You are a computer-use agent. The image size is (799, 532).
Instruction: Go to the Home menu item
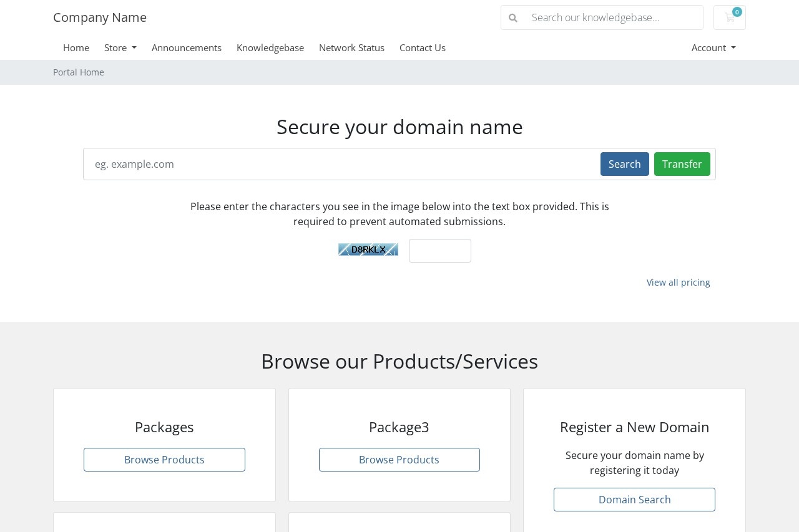pyautogui.click(x=76, y=48)
